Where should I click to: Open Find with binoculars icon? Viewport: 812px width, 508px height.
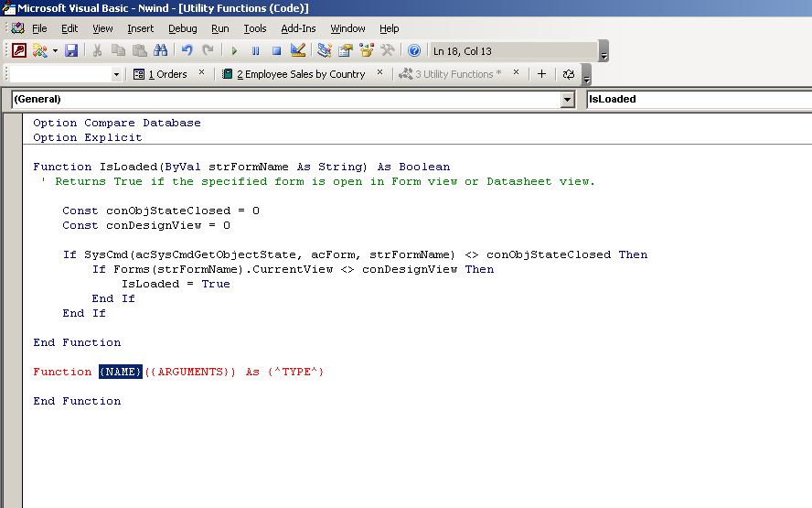(x=161, y=50)
